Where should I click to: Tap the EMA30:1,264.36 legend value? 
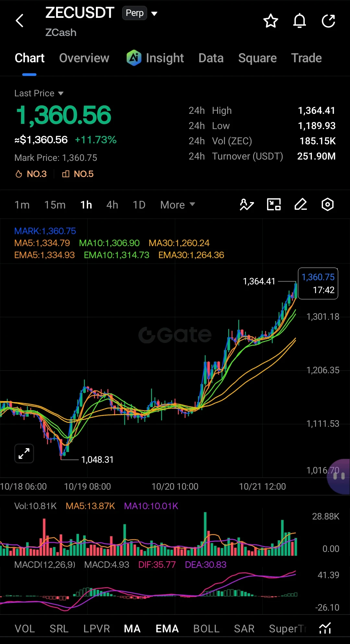[x=191, y=255]
